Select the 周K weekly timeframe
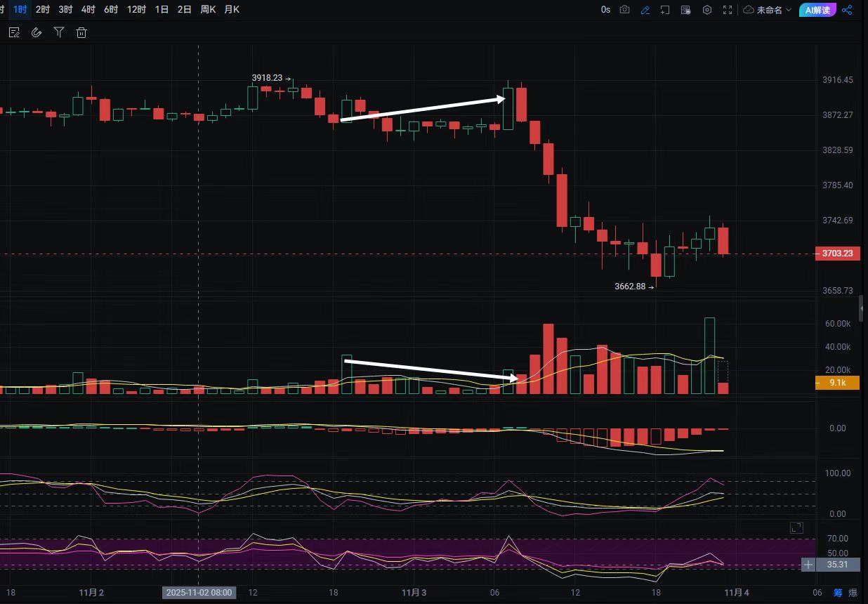Screen dimensions: 868x604 [x=207, y=10]
